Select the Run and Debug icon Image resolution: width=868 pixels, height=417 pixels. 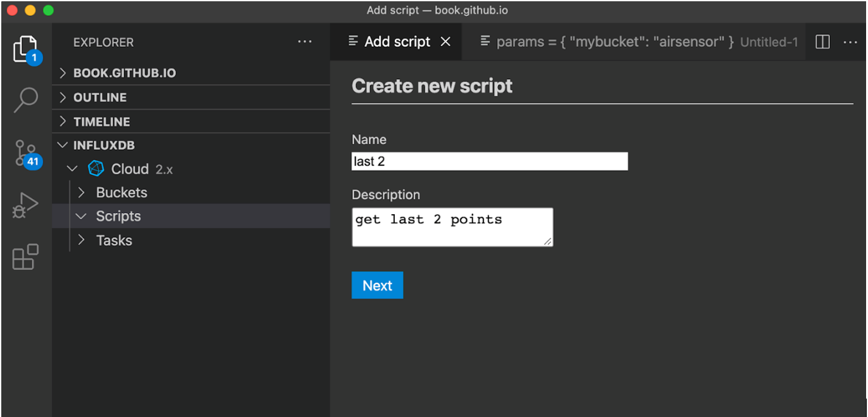(25, 203)
